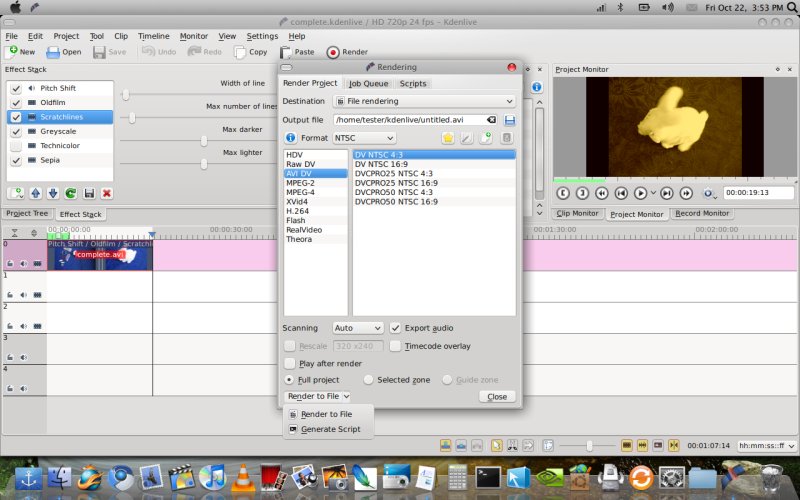Viewport: 800px width, 500px height.
Task: Select the Selected zone radio button
Action: (x=369, y=380)
